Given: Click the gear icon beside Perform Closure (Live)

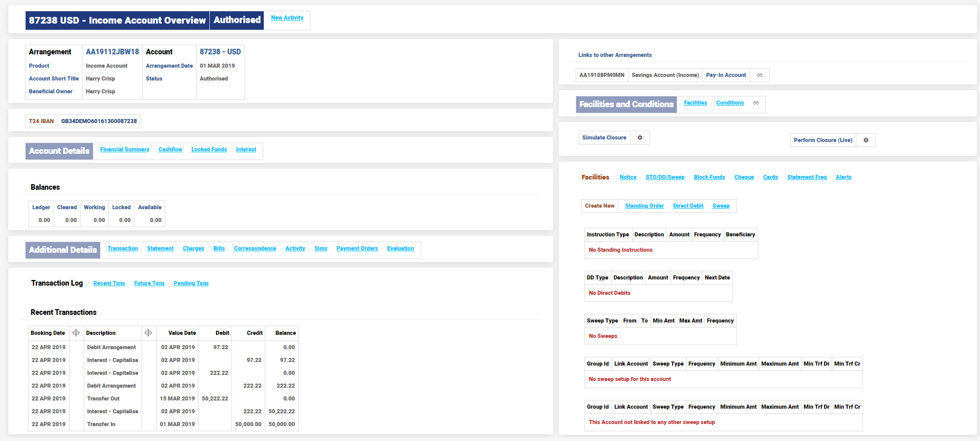Looking at the screenshot, I should click(866, 141).
